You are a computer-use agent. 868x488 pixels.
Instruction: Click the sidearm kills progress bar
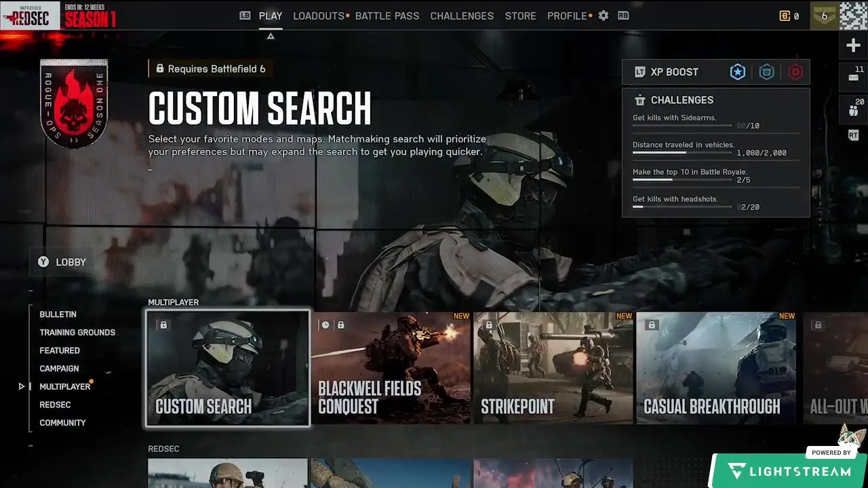[682, 125]
